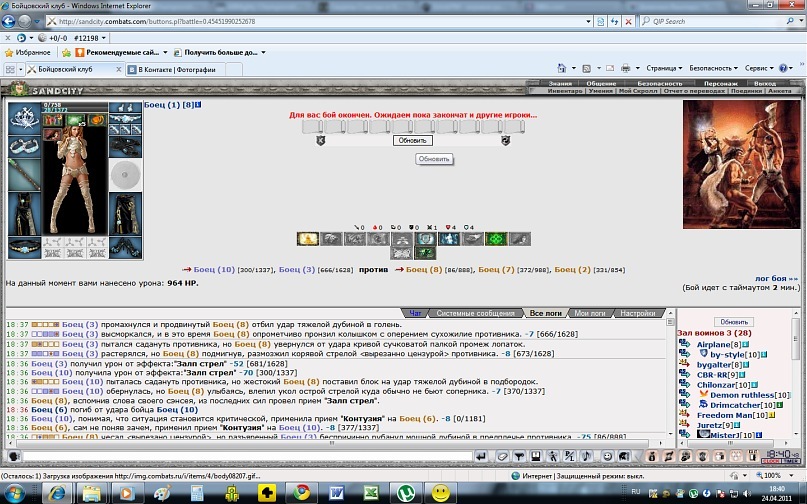Open uTorrent from the taskbar
Image resolution: width=807 pixels, height=504 pixels.
pos(406,493)
